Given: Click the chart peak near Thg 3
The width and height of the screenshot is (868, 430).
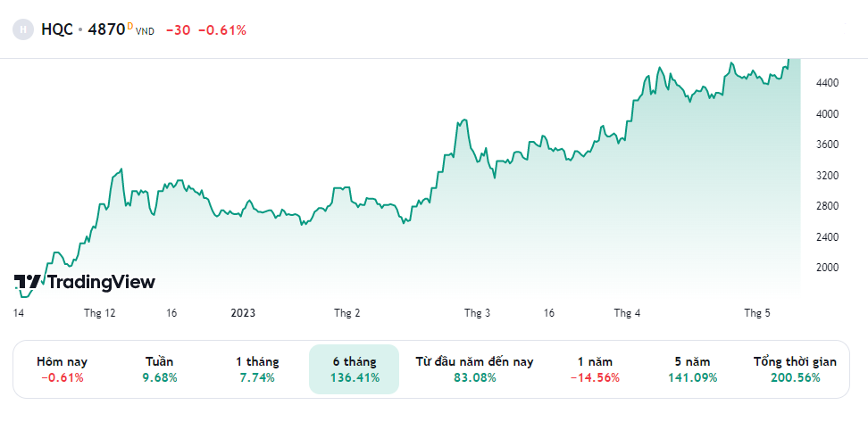Looking at the screenshot, I should 463,120.
